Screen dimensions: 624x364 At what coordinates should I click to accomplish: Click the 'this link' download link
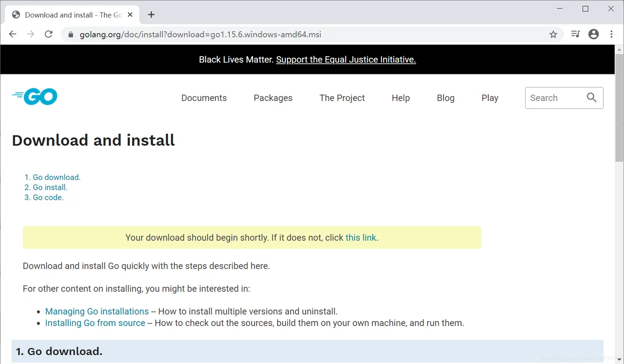point(361,238)
